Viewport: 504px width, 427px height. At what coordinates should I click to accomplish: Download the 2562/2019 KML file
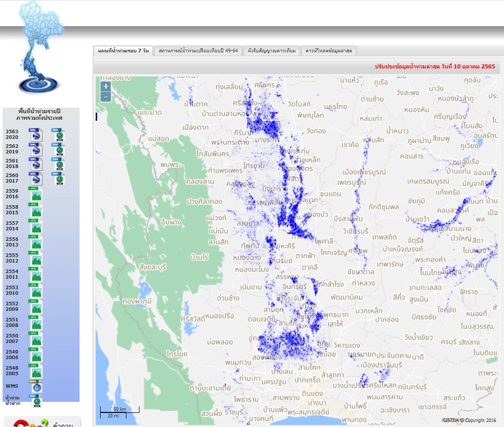(35, 149)
